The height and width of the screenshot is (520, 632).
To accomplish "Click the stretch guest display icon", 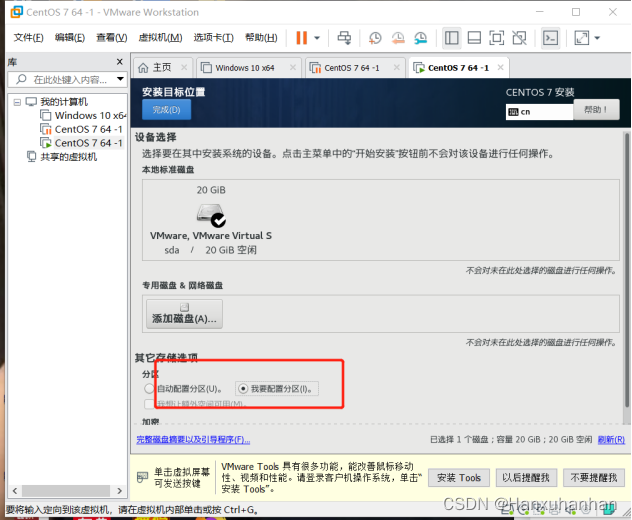I will click(582, 38).
